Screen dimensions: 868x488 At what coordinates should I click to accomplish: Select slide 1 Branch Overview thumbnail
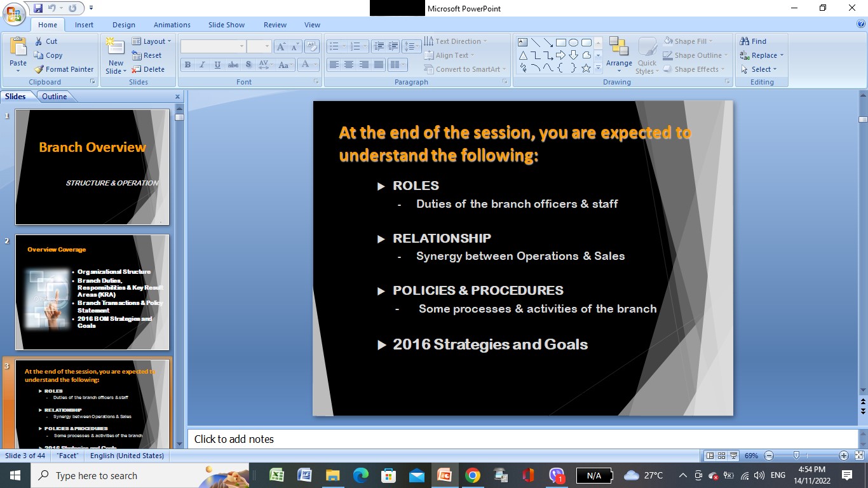pyautogui.click(x=92, y=167)
